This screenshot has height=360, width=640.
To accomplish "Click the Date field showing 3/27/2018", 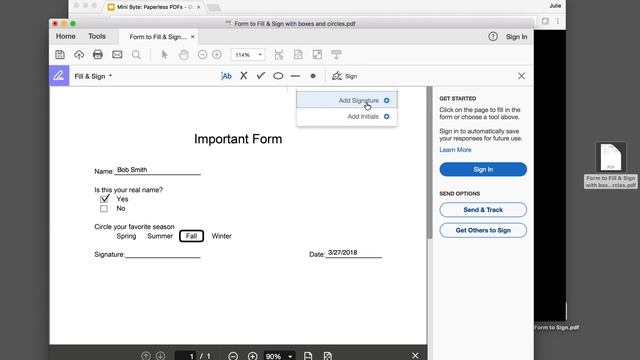I will pos(353,253).
